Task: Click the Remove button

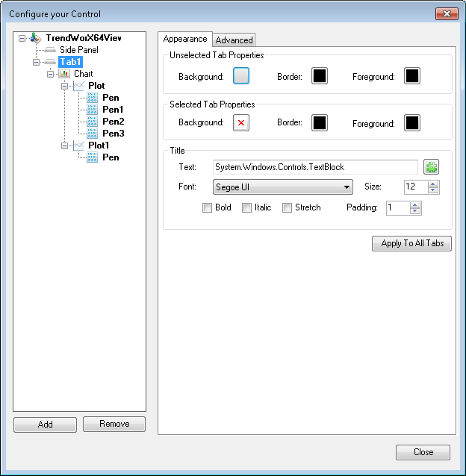Action: 114,424
